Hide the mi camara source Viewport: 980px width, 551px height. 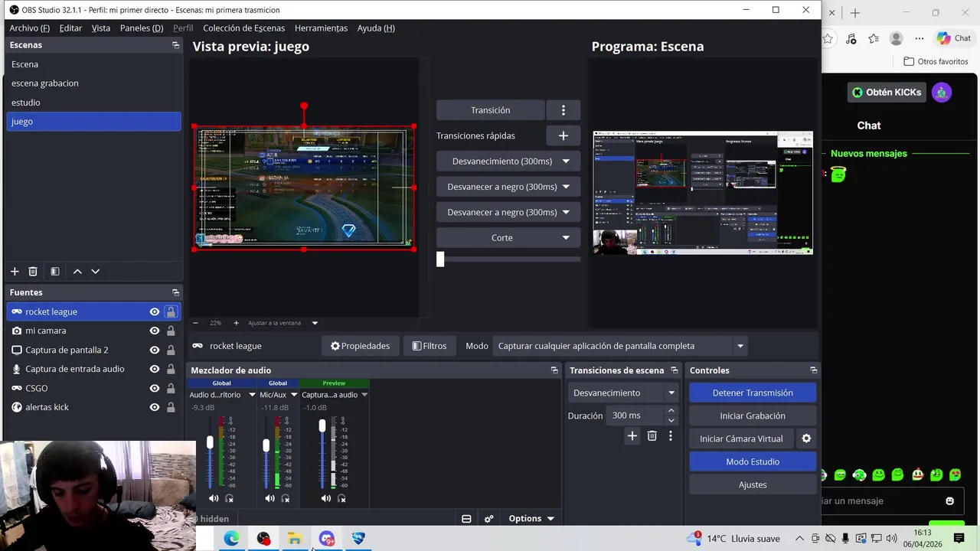coord(155,331)
